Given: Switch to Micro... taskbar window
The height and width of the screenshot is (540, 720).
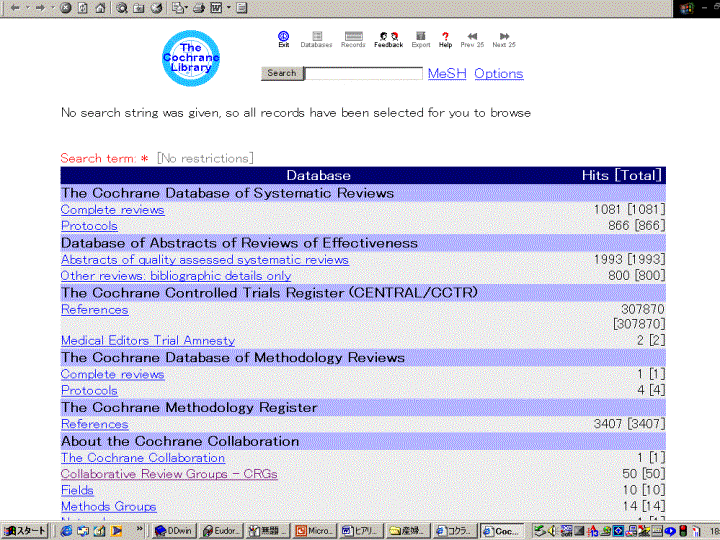Looking at the screenshot, I should pyautogui.click(x=315, y=531).
